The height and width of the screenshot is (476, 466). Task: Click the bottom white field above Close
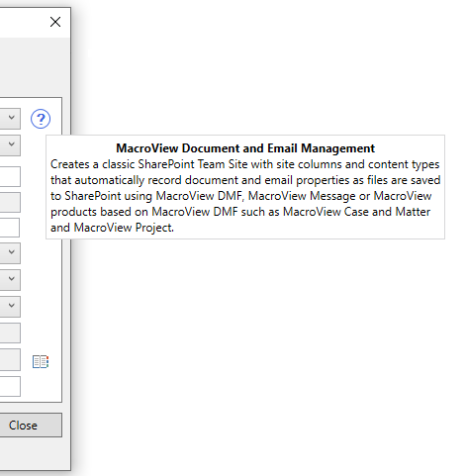point(10,386)
